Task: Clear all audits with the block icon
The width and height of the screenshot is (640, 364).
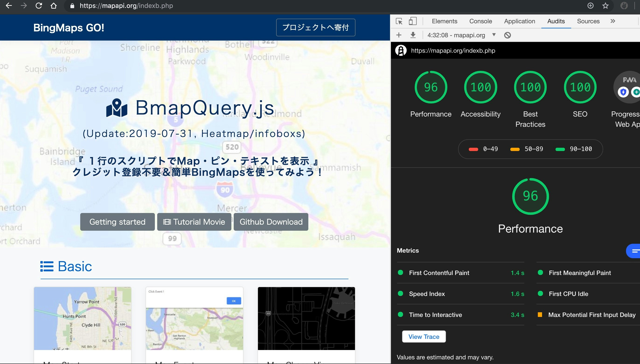Action: click(507, 35)
